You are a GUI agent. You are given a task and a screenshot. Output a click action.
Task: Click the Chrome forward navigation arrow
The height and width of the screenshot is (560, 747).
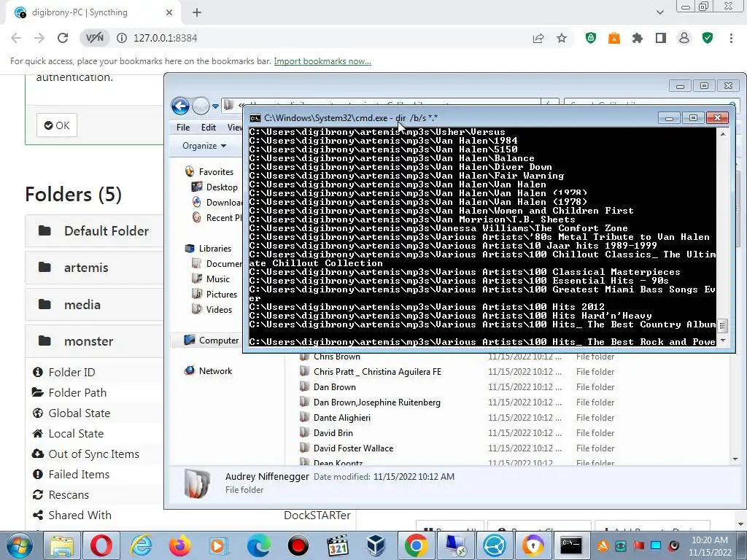[39, 38]
